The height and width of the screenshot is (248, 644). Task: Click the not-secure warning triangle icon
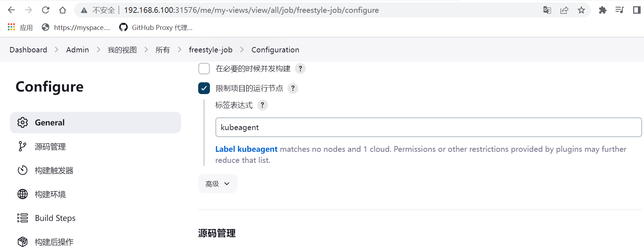click(84, 10)
